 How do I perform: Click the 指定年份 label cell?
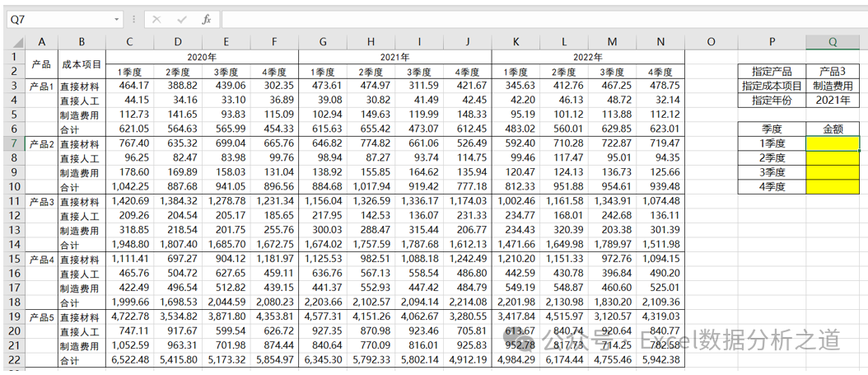[x=772, y=101]
